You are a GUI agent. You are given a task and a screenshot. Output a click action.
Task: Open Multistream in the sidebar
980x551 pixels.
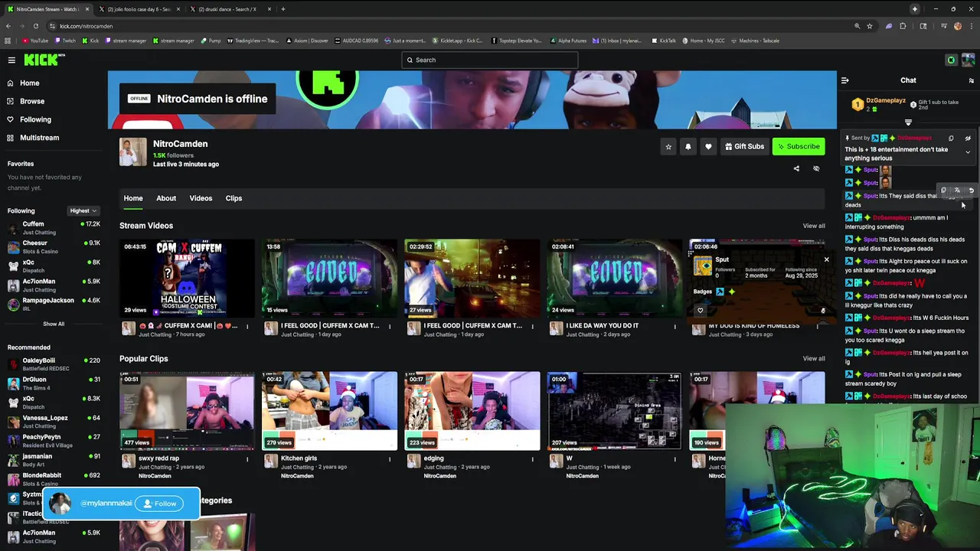(x=39, y=138)
